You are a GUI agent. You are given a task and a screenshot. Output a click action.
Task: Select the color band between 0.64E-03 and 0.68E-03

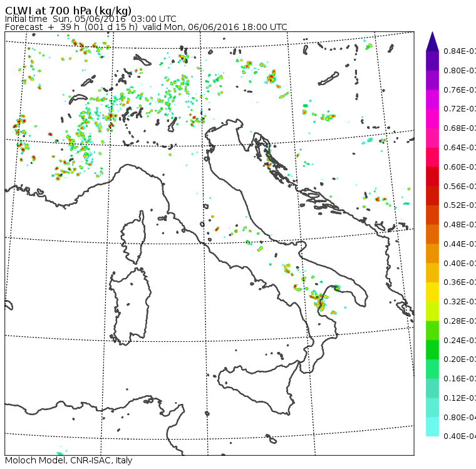[432, 138]
